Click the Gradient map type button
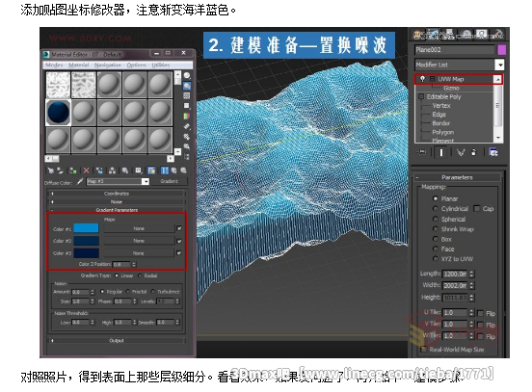The image size is (532, 392). [x=169, y=181]
